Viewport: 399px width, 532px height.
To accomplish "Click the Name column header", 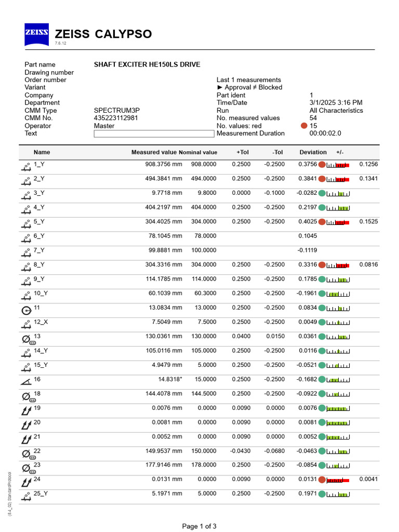I will [x=42, y=152].
